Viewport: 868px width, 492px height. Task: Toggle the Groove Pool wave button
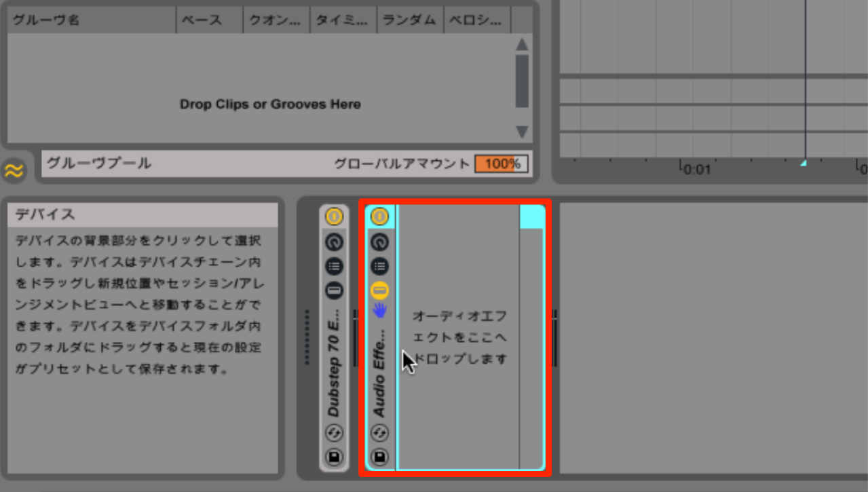point(13,170)
